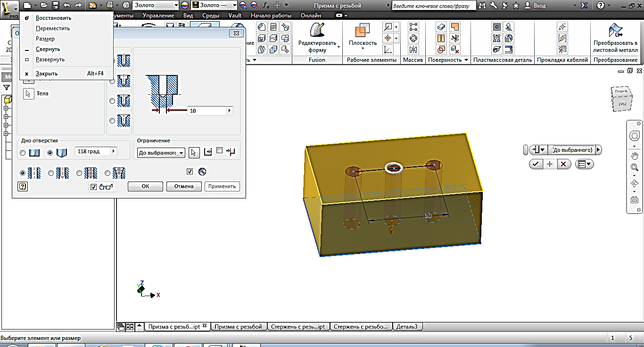Click OK in the hole dialog

point(145,186)
